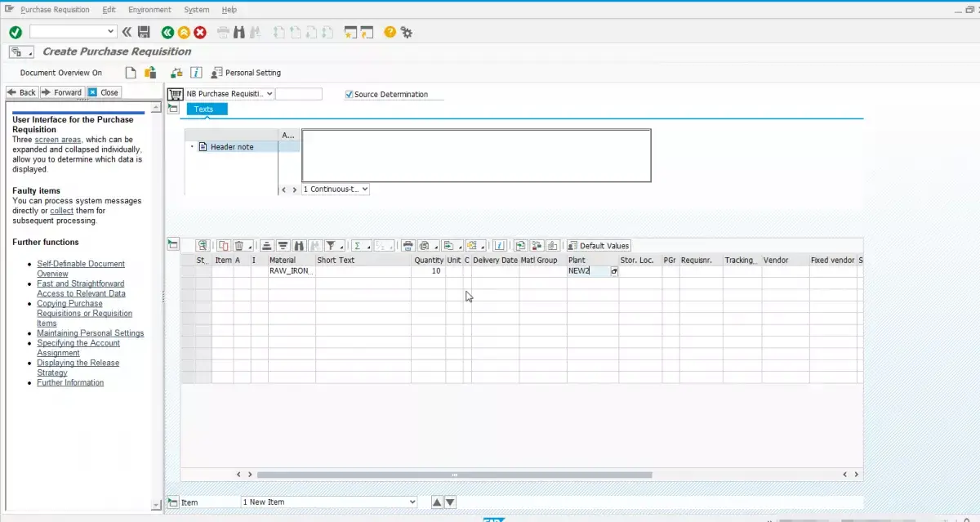
Task: Click the Filter funnel icon
Action: point(330,245)
